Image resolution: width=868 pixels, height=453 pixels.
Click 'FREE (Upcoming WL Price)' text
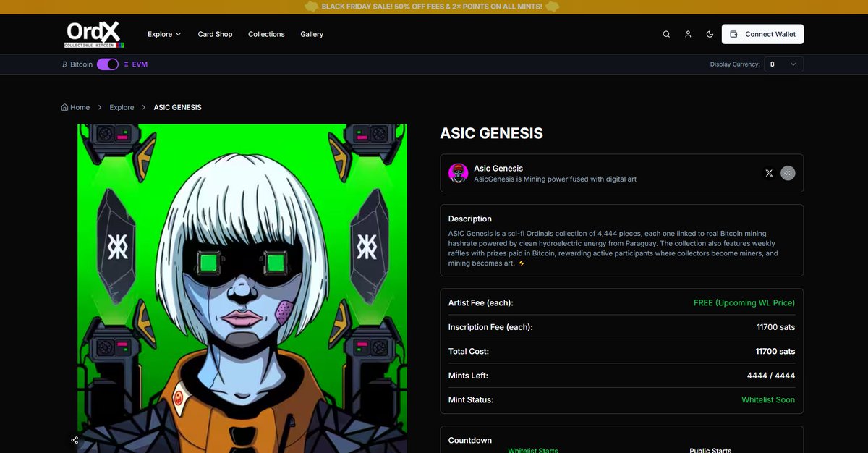pos(744,302)
